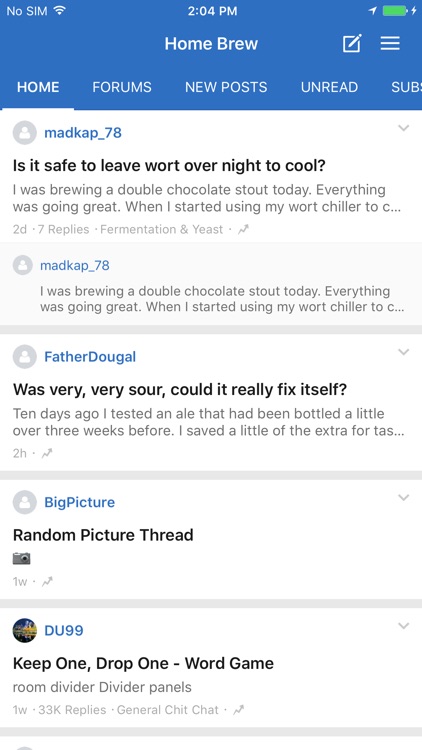Open the Fermentation & Yeast category link
The image size is (422, 750).
point(162,230)
